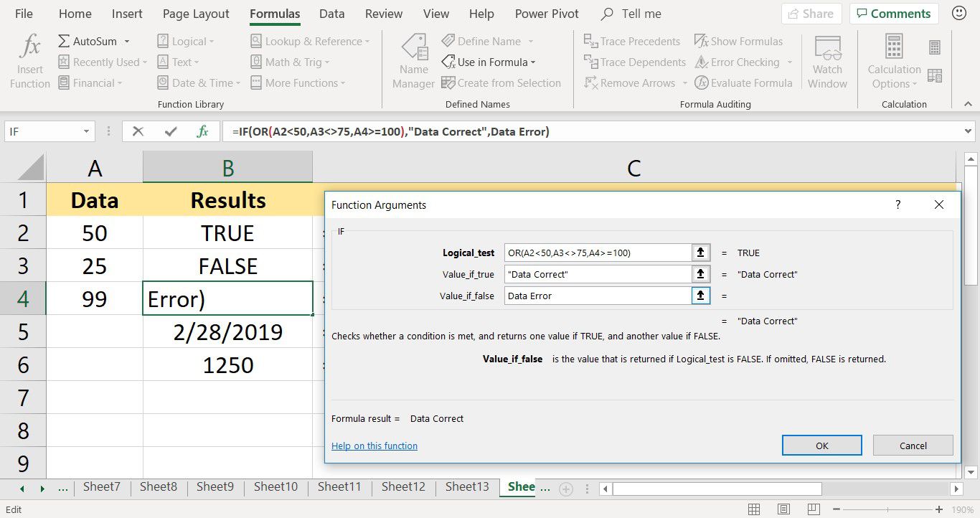Screen dimensions: 980x518
Task: Switch to the Sheet10 tab
Action: (x=275, y=486)
